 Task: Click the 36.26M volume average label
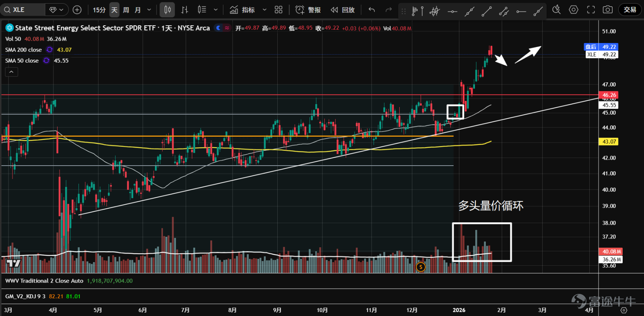611,260
